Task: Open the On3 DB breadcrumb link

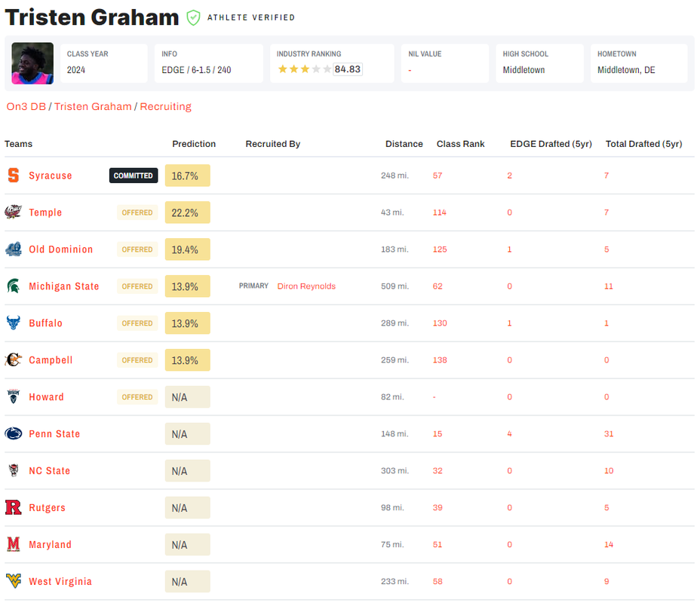Action: 26,106
